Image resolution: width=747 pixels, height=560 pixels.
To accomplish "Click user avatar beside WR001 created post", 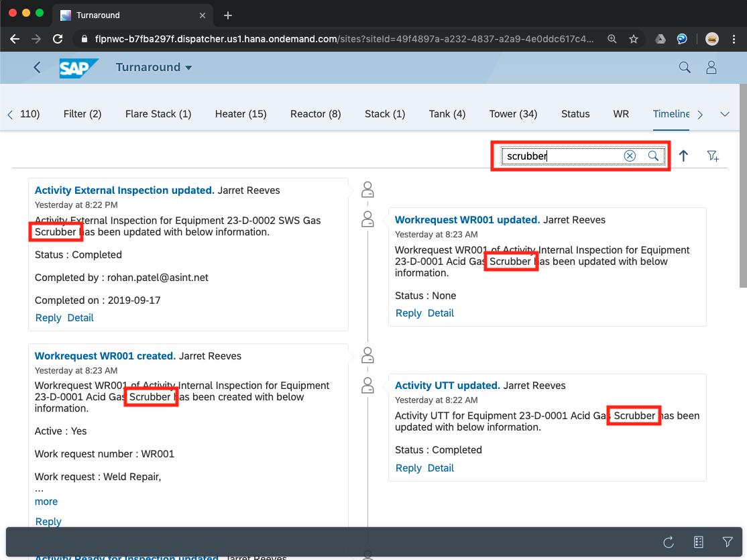I will (367, 355).
